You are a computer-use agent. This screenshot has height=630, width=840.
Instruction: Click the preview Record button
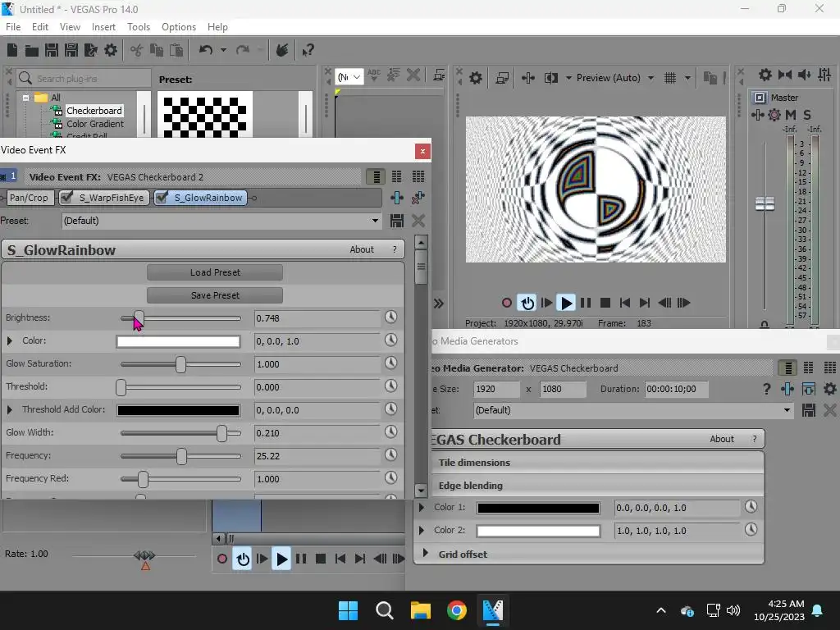pos(507,303)
